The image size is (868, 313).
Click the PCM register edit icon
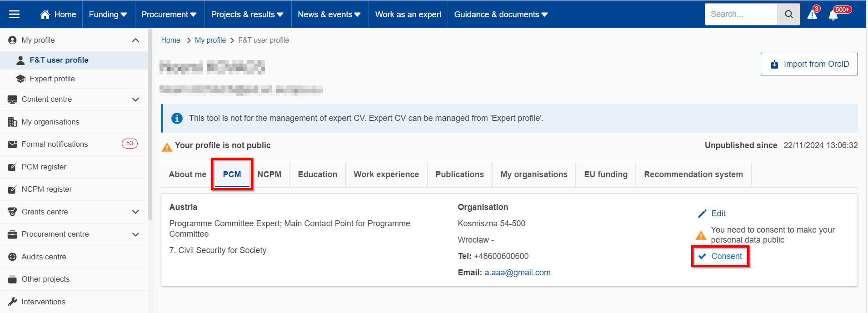point(12,167)
